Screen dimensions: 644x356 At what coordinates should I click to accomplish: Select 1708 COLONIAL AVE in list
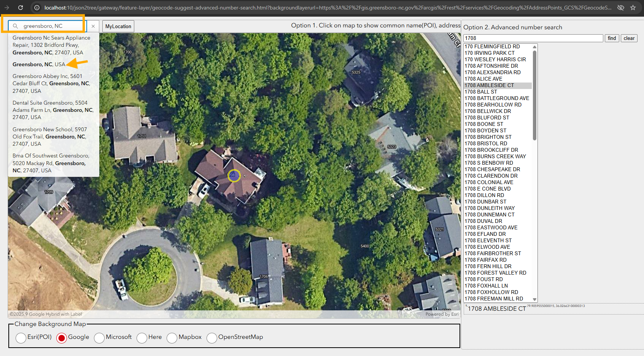489,182
